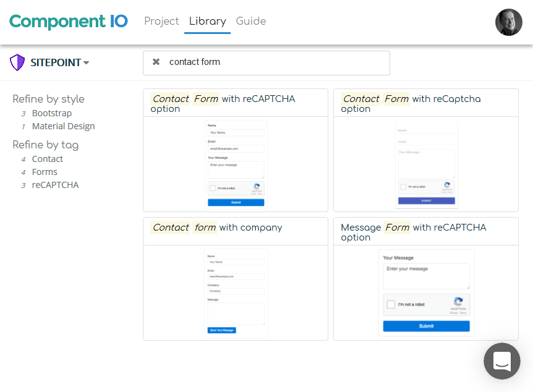Click Submit button in Message Form preview
The height and width of the screenshot is (392, 533).
click(x=426, y=326)
